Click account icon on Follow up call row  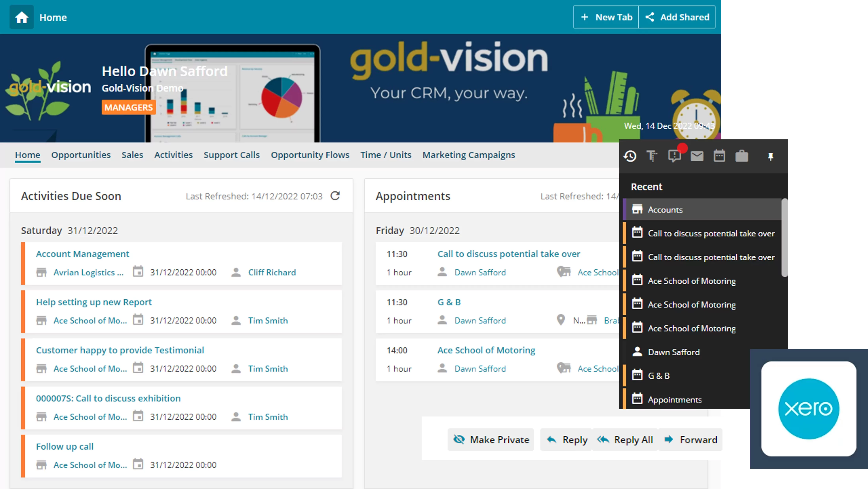point(42,465)
